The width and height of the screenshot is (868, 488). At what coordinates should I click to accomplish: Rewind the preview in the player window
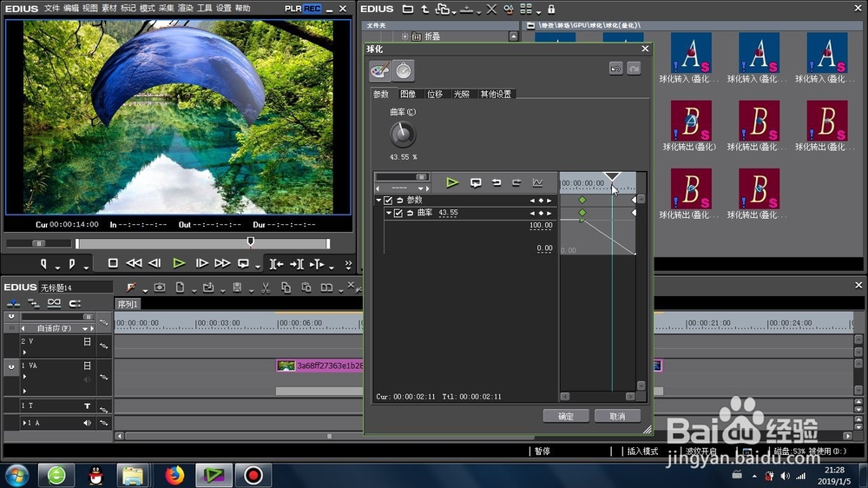point(134,264)
